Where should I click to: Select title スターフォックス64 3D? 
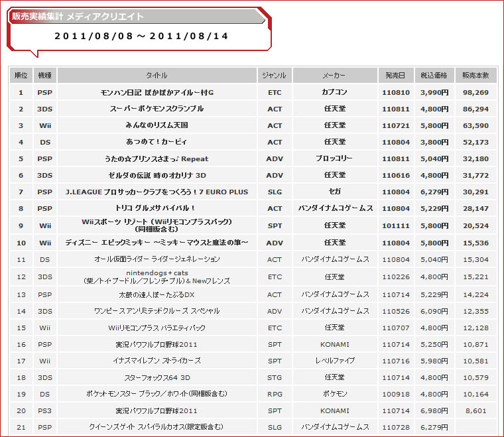click(157, 377)
